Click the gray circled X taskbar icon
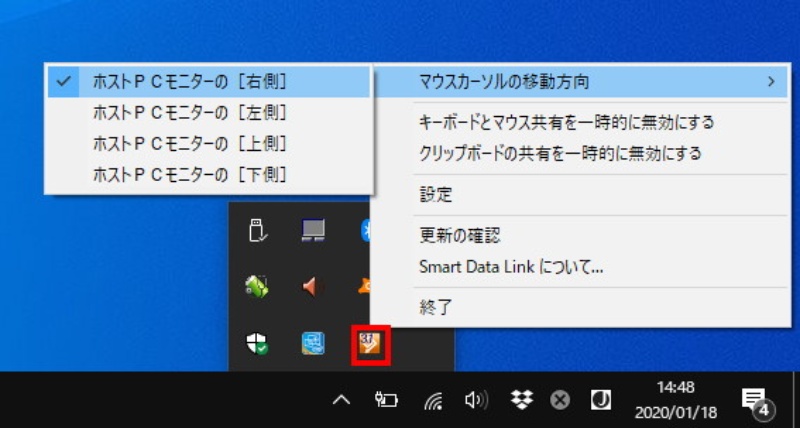800x428 pixels. pyautogui.click(x=560, y=400)
